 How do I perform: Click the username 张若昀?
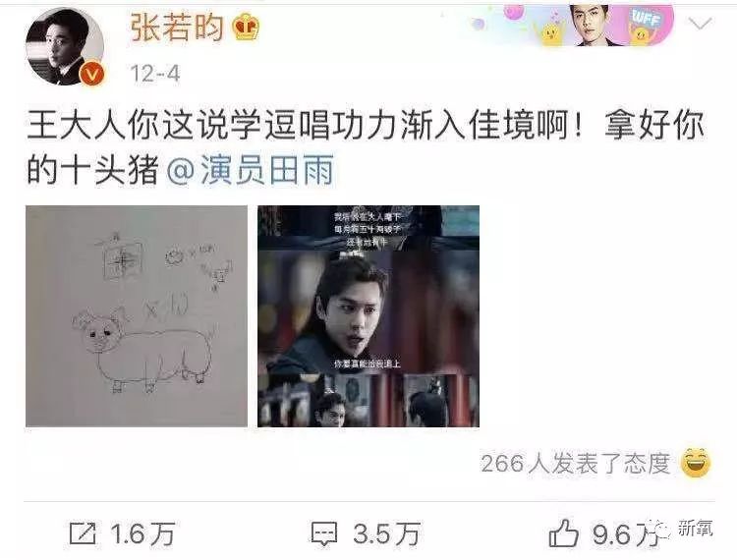[177, 27]
